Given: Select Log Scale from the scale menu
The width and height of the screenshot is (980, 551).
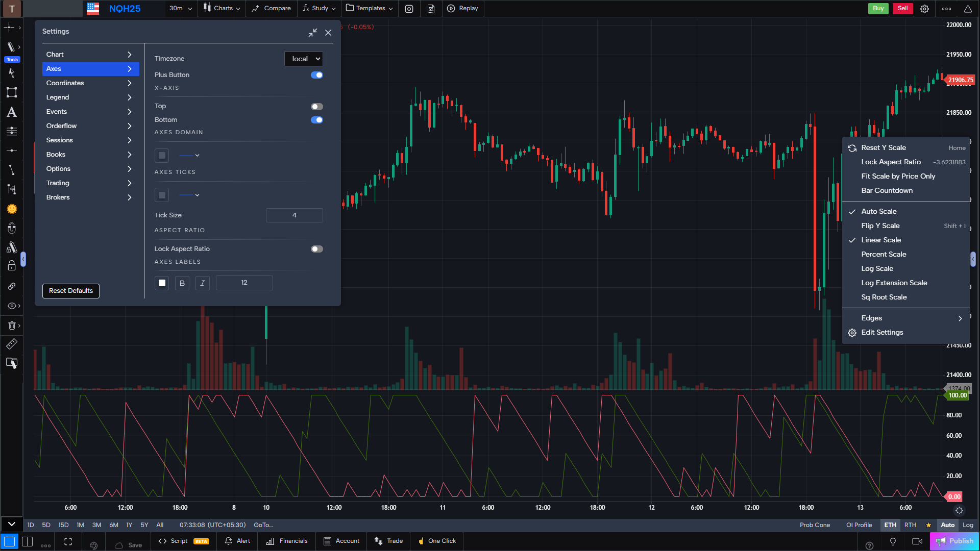Looking at the screenshot, I should point(877,268).
